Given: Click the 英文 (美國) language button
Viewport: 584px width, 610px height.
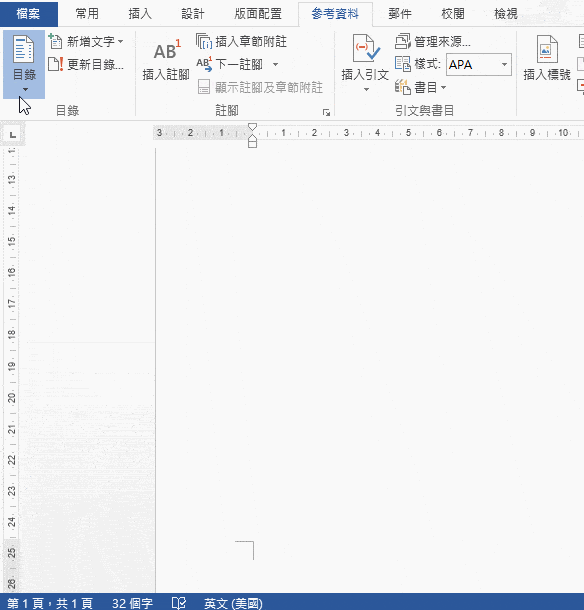Looking at the screenshot, I should tap(233, 603).
